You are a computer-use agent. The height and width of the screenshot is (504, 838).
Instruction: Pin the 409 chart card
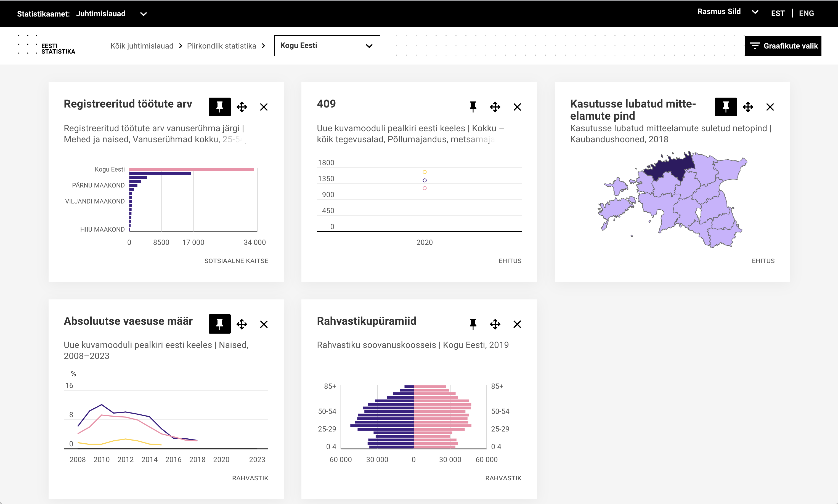click(x=473, y=107)
